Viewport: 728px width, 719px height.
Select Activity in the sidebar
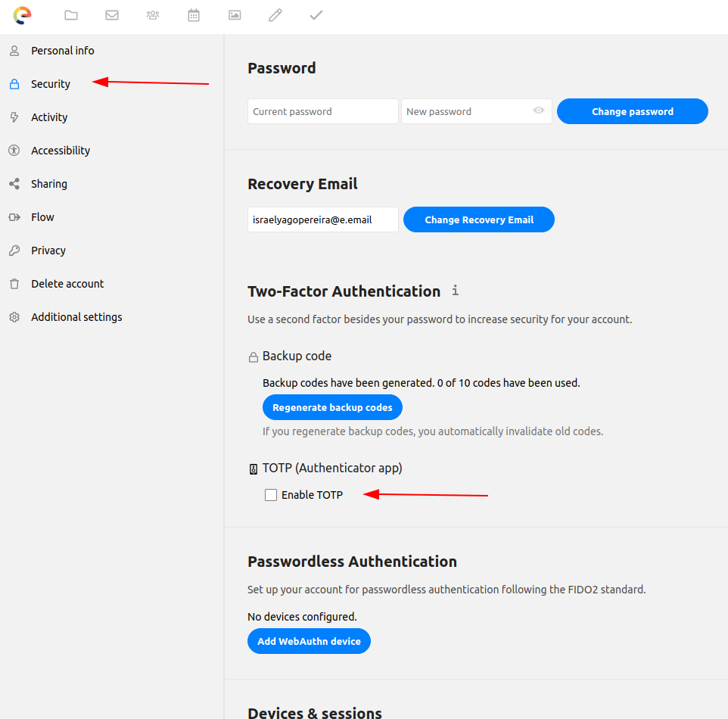[x=49, y=117]
